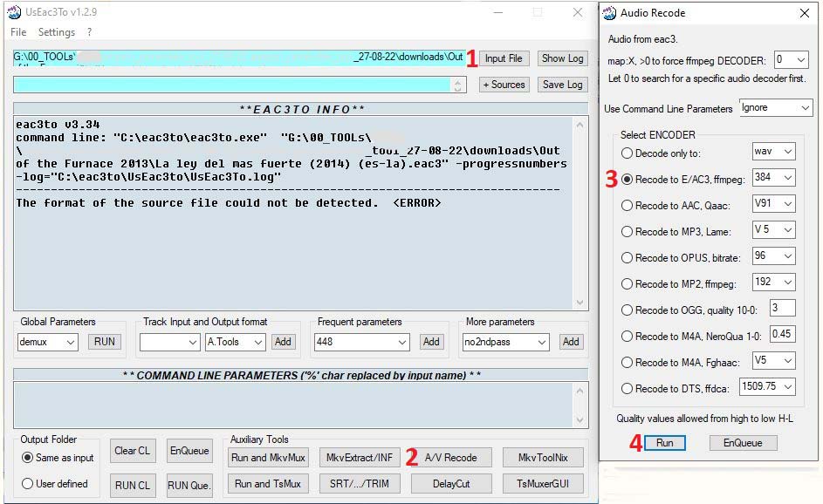The image size is (823, 504).
Task: Click Run and TsMux button
Action: tap(268, 484)
